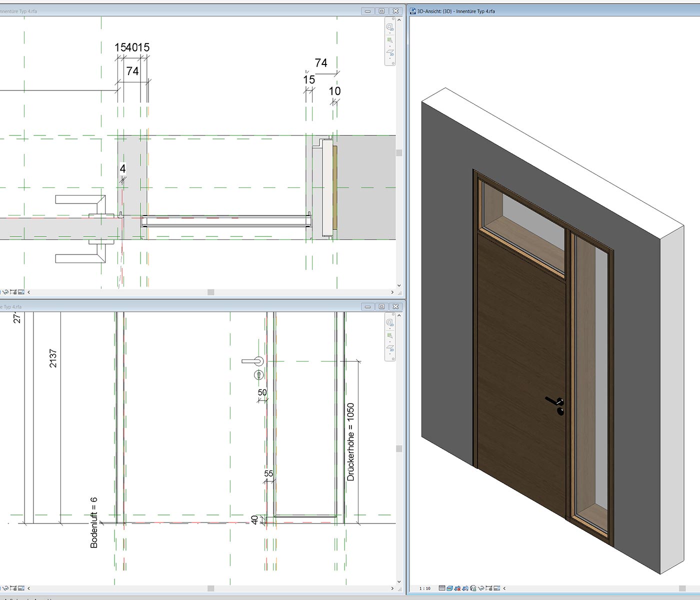
Task: Collapse the 3D view control bar chevron
Action: [x=504, y=588]
